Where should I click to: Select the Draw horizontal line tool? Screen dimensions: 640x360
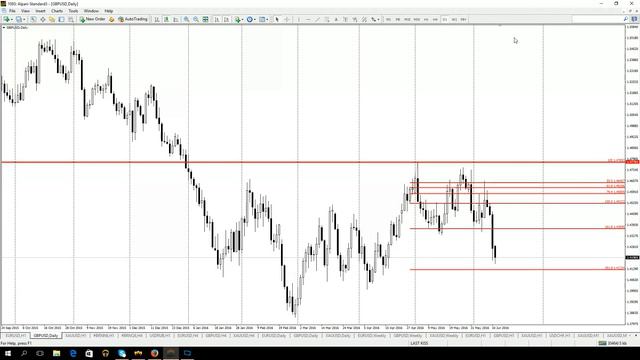coord(308,19)
